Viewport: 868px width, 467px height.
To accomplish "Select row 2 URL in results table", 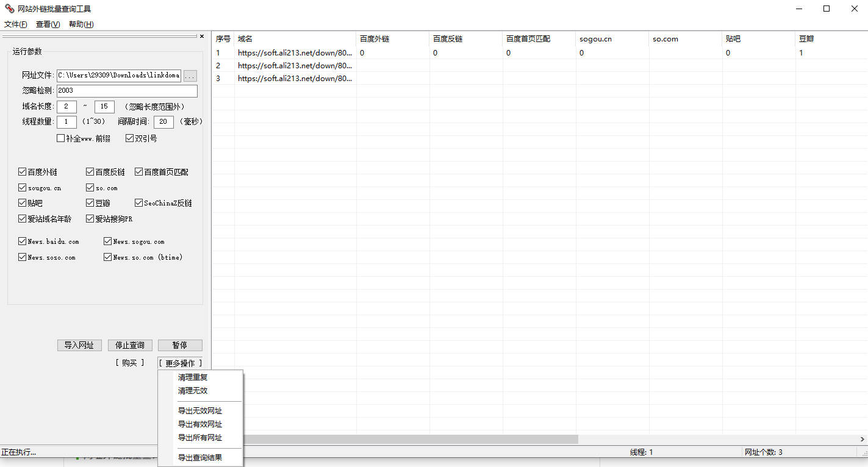I will coord(295,65).
